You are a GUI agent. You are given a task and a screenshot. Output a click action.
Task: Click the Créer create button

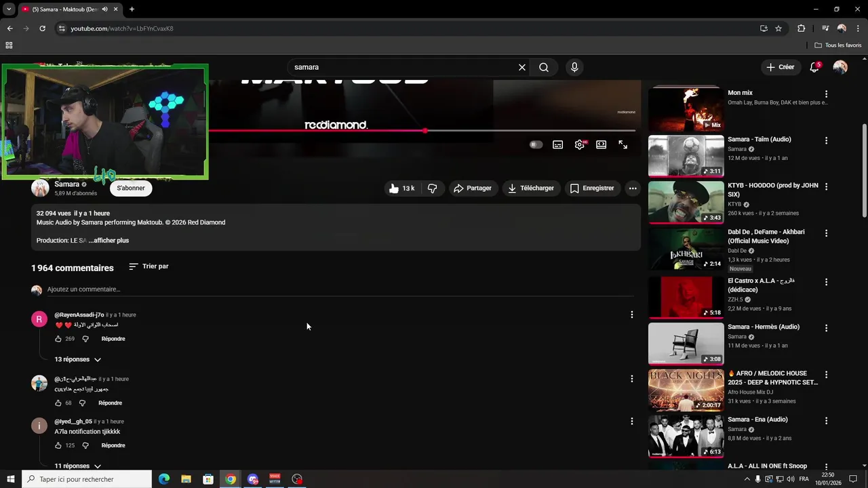pyautogui.click(x=780, y=67)
